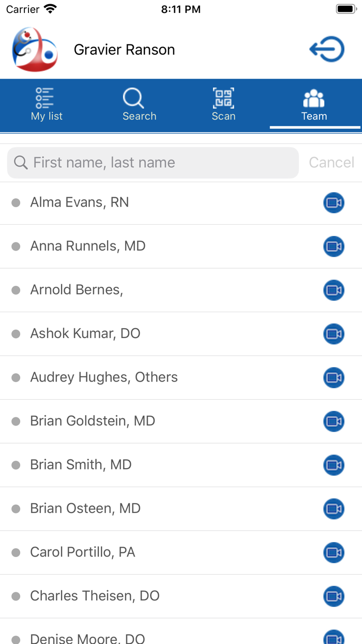The width and height of the screenshot is (362, 644).
Task: Tap the status indicator beside Brian Smith
Action: pos(16,465)
